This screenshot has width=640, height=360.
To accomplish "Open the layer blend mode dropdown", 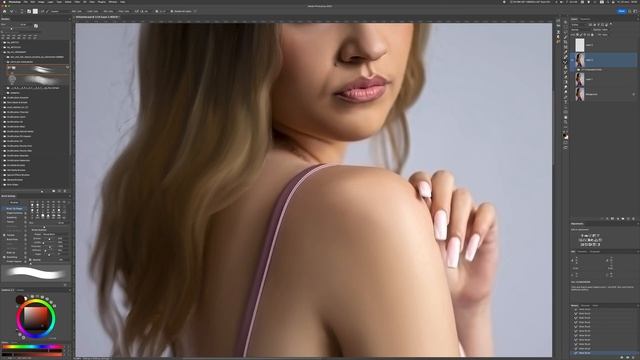I will click(580, 30).
